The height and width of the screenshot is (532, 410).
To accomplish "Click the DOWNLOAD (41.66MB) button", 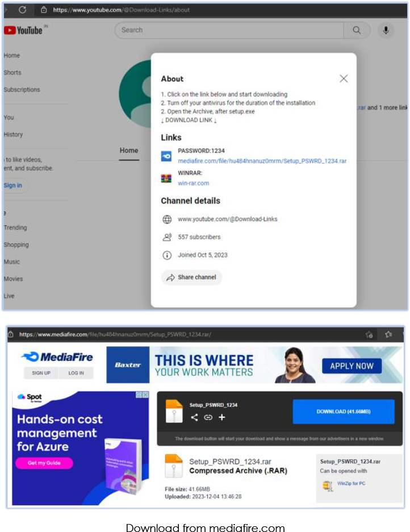I will click(344, 412).
